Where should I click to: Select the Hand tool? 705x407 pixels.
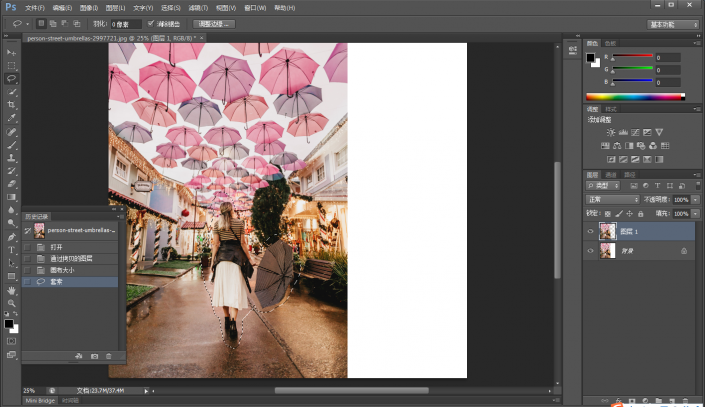[x=11, y=291]
